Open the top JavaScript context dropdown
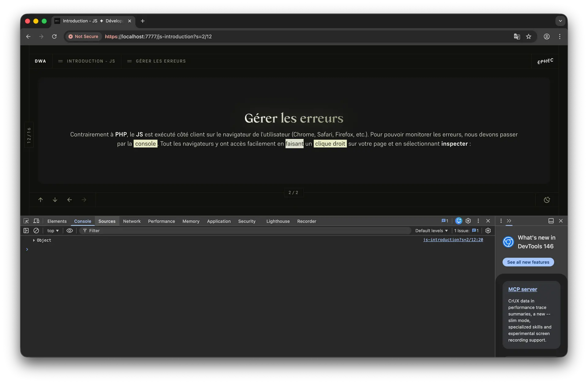Screen dimensions: 588x384 [x=53, y=231]
